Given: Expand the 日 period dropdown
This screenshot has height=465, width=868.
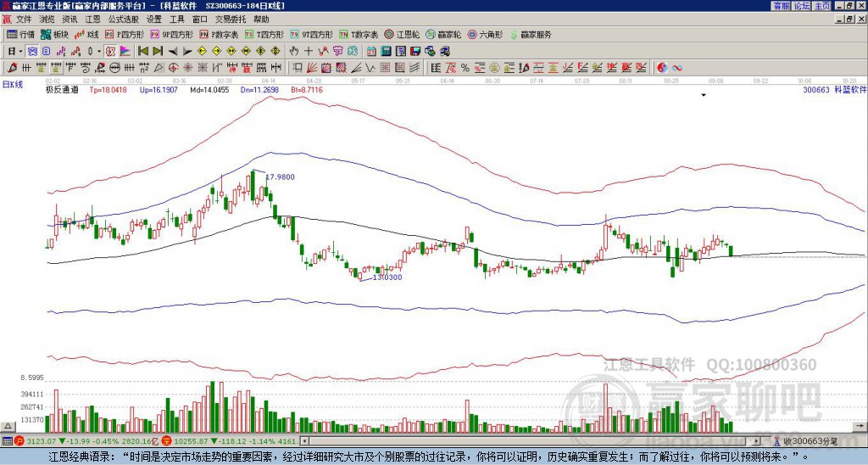Looking at the screenshot, I should pyautogui.click(x=20, y=52).
